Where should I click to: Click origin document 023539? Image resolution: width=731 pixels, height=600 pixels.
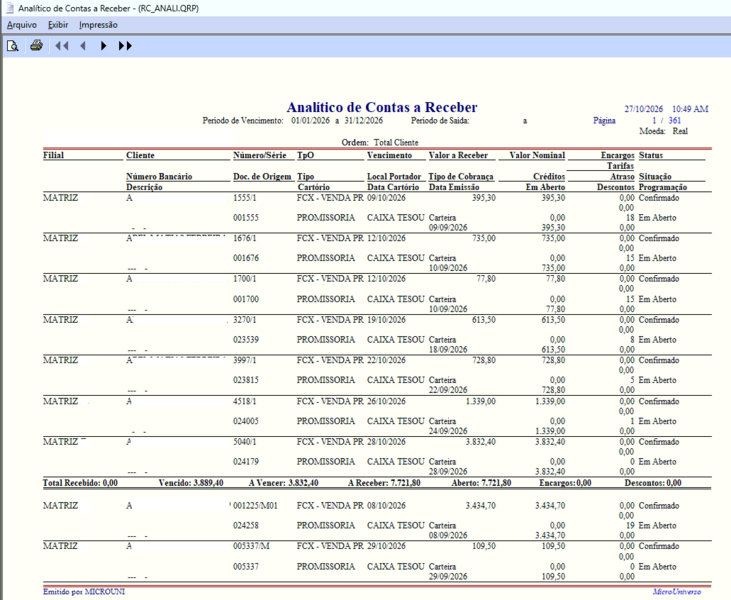click(x=246, y=340)
